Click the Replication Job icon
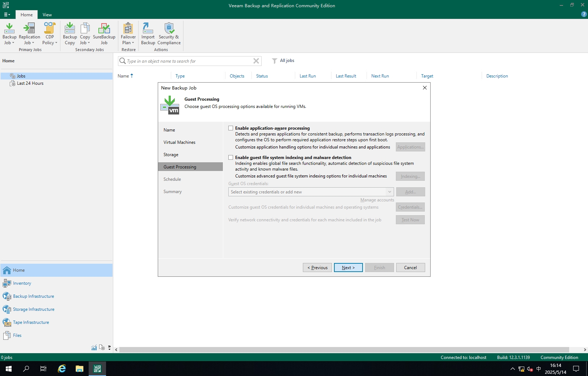This screenshot has height=376, width=588. click(x=29, y=29)
